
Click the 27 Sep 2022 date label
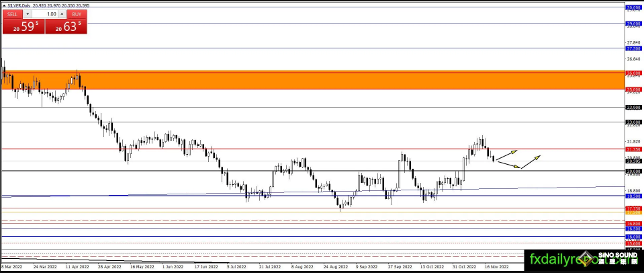[402, 266]
